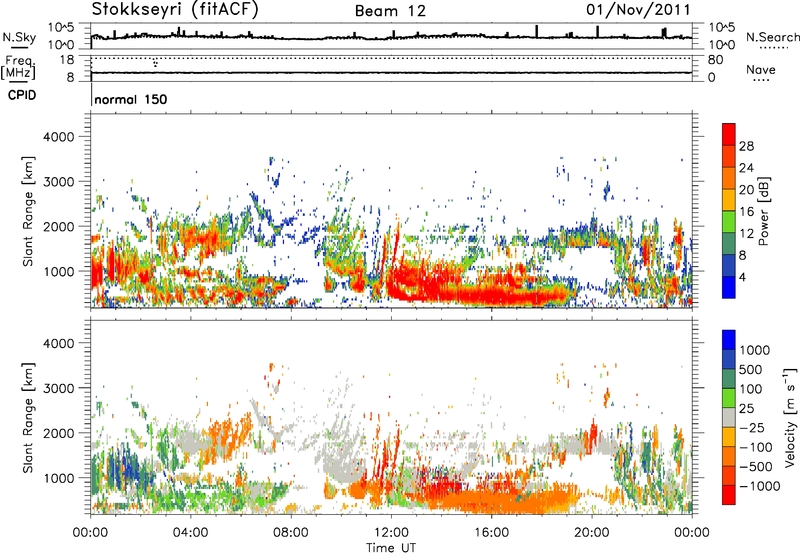This screenshot has width=800, height=554.
Task: Click the rightmost 00:00 time label
Action: (692, 533)
